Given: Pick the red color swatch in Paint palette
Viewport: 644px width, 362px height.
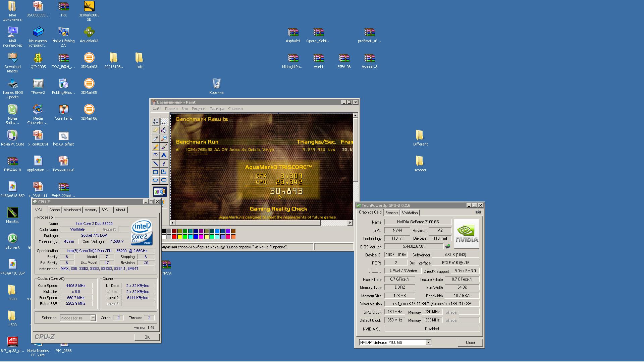Looking at the screenshot, I should pyautogui.click(x=174, y=236).
